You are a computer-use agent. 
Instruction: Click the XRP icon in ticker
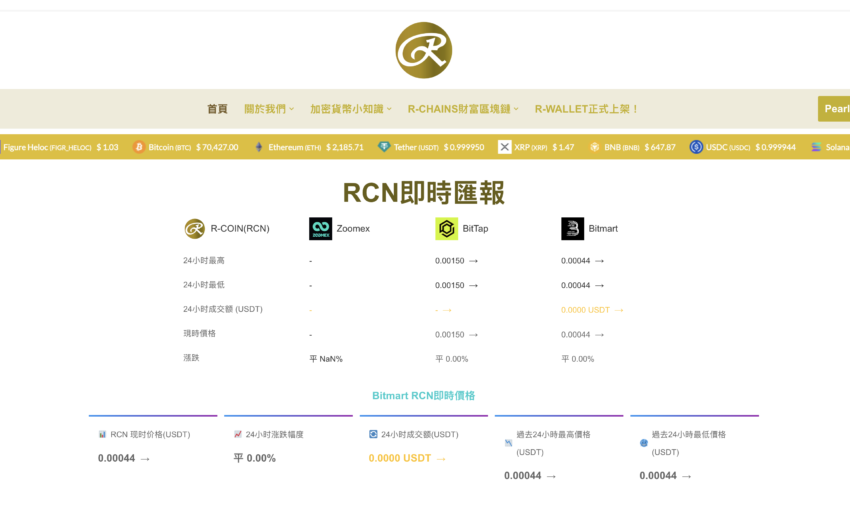click(504, 147)
